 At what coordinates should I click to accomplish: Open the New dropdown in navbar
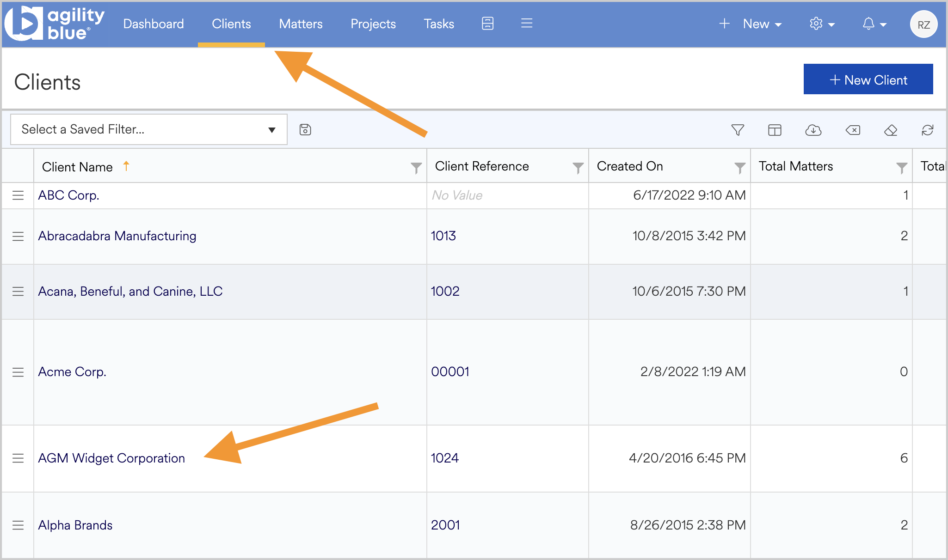751,24
